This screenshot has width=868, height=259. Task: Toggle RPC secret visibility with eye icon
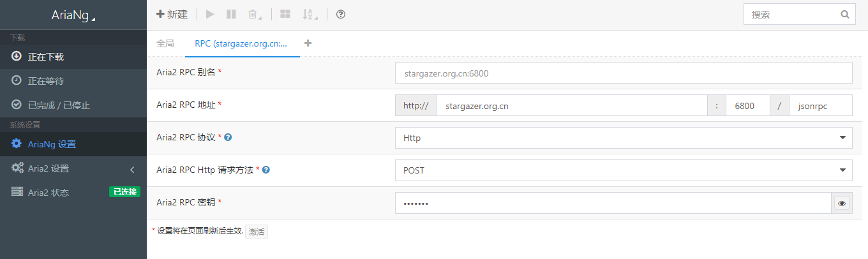point(842,204)
